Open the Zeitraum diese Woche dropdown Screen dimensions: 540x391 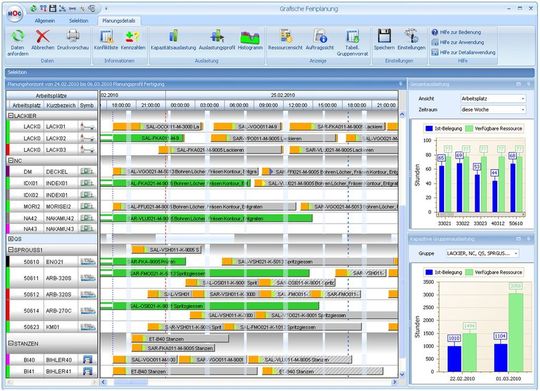pyautogui.click(x=493, y=110)
